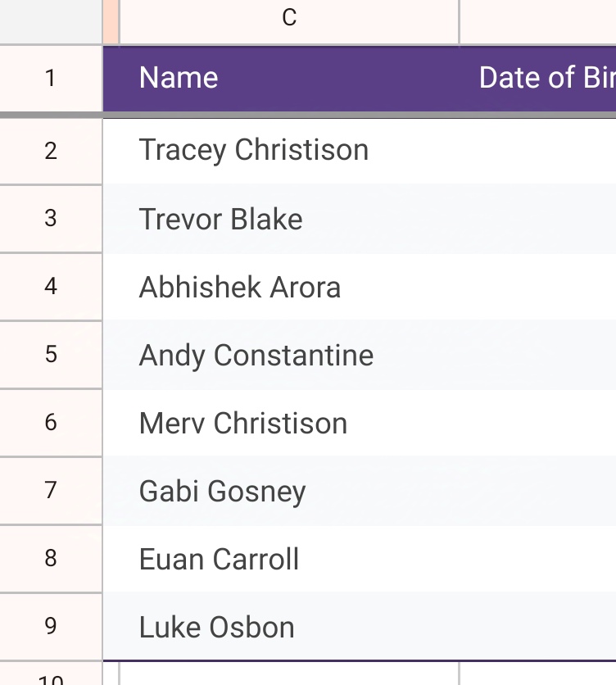Select row 3 header

coord(51,219)
